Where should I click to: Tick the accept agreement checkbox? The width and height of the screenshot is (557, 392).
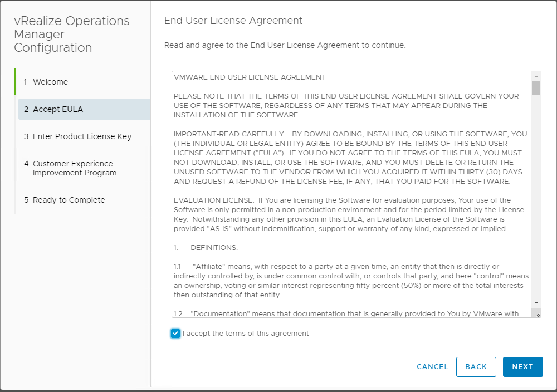pos(175,334)
